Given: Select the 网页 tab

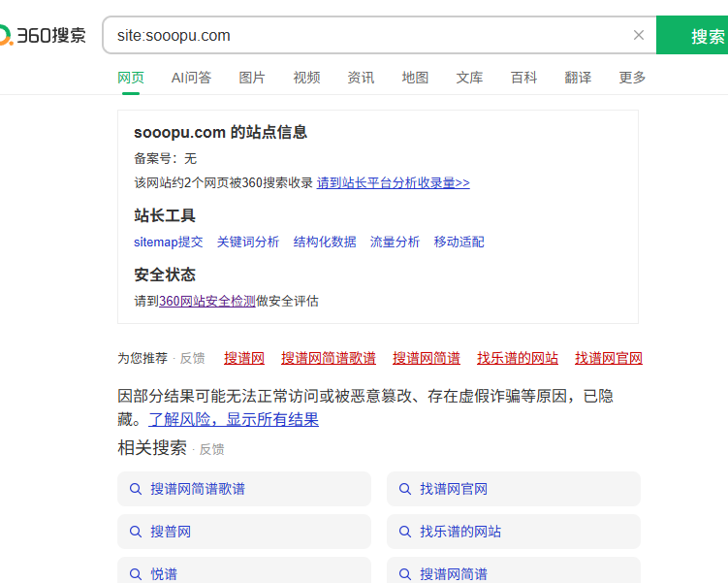Looking at the screenshot, I should click(131, 78).
